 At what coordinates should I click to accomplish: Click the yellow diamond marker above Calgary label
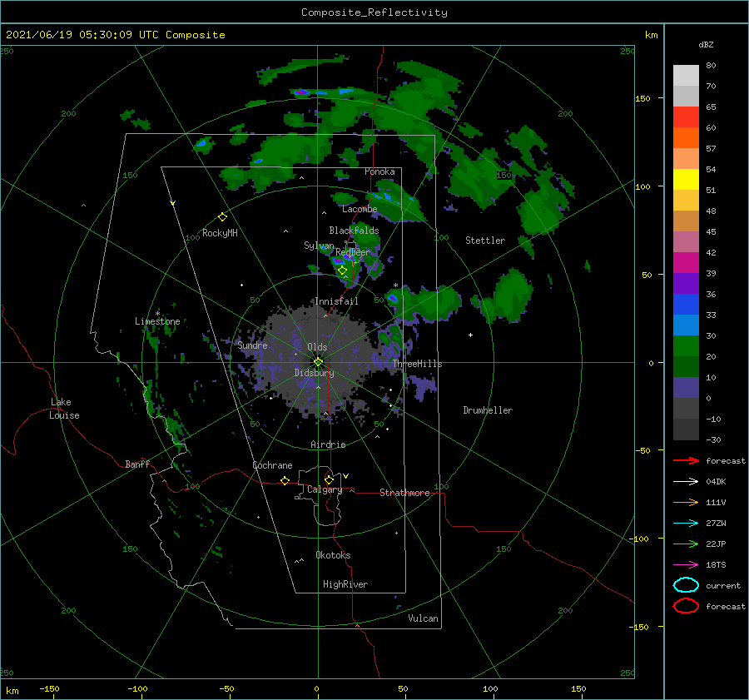[329, 479]
